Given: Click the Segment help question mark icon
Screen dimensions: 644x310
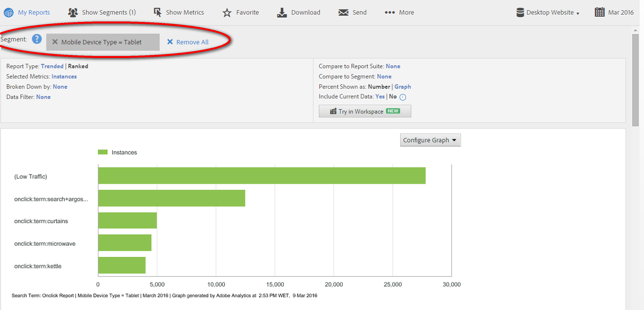Looking at the screenshot, I should coord(37,39).
